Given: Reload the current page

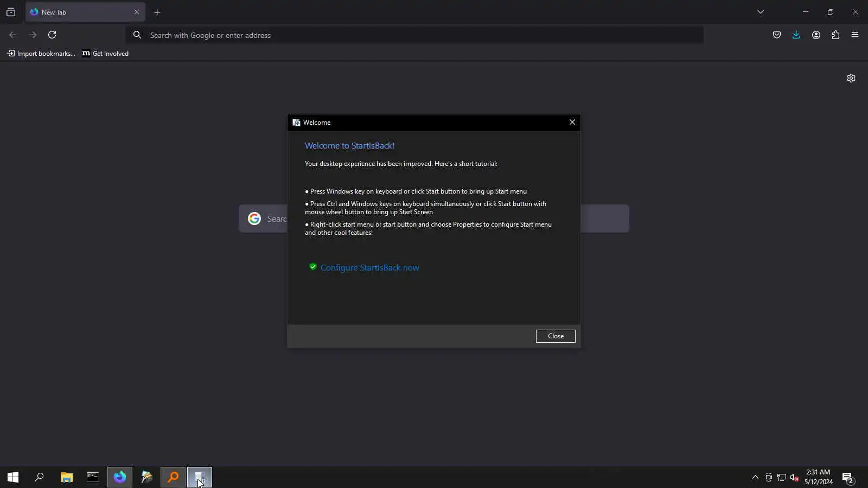Looking at the screenshot, I should coord(52,35).
